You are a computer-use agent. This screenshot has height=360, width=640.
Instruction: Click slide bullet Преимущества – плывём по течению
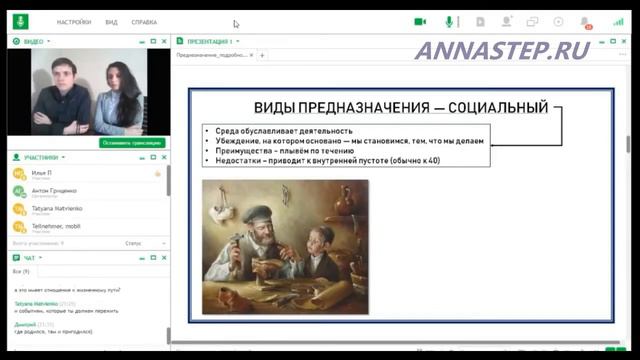284,151
